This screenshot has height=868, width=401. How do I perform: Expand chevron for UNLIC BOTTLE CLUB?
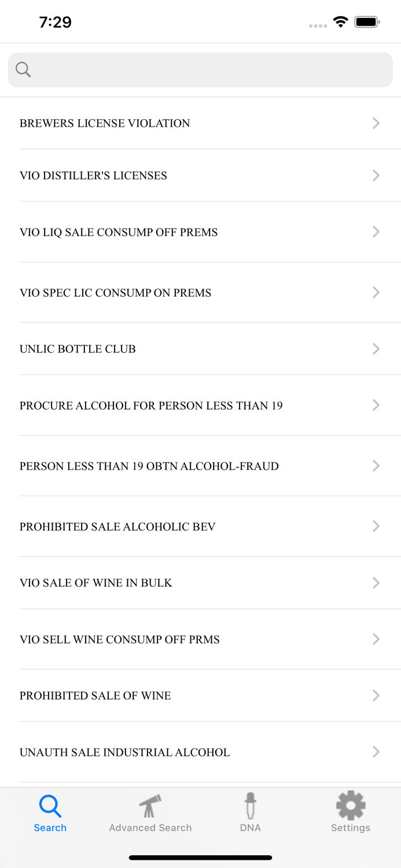pyautogui.click(x=376, y=349)
